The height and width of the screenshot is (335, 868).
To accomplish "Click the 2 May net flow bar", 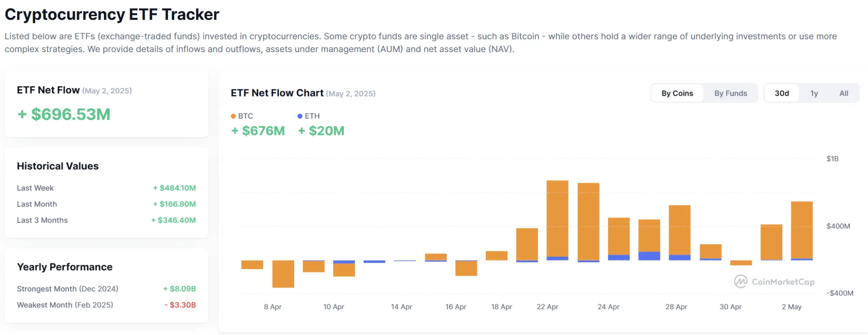I will tap(801, 230).
